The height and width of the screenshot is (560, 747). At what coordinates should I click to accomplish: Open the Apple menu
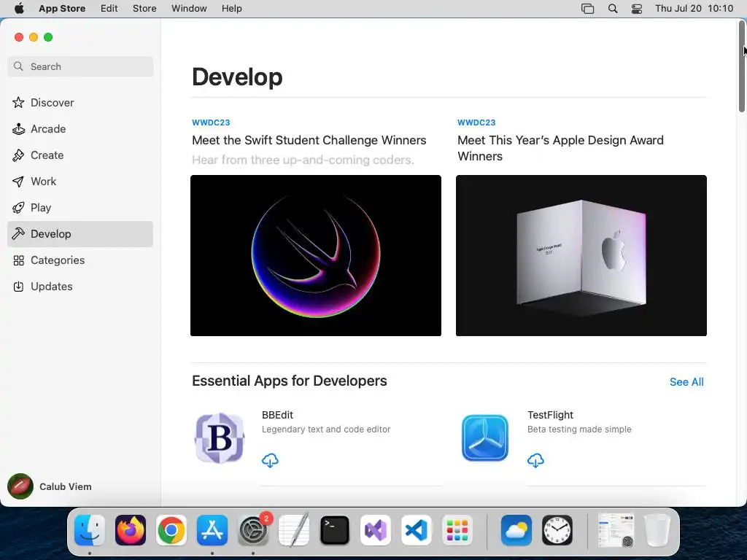click(19, 9)
